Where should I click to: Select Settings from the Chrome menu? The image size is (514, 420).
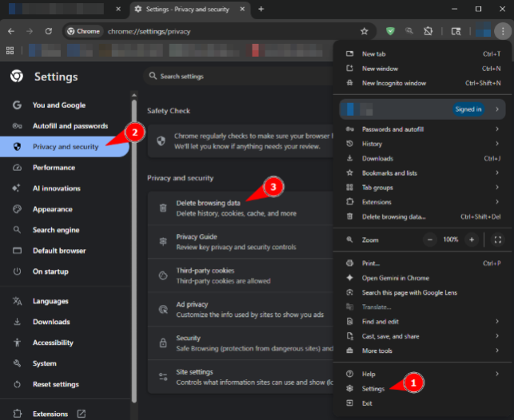[x=373, y=389]
